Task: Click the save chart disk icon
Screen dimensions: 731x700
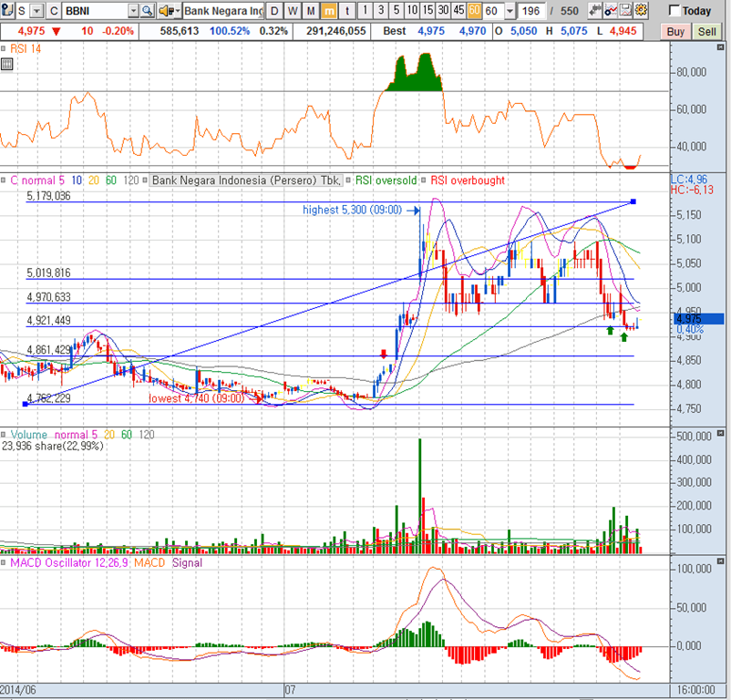Action: (x=625, y=10)
